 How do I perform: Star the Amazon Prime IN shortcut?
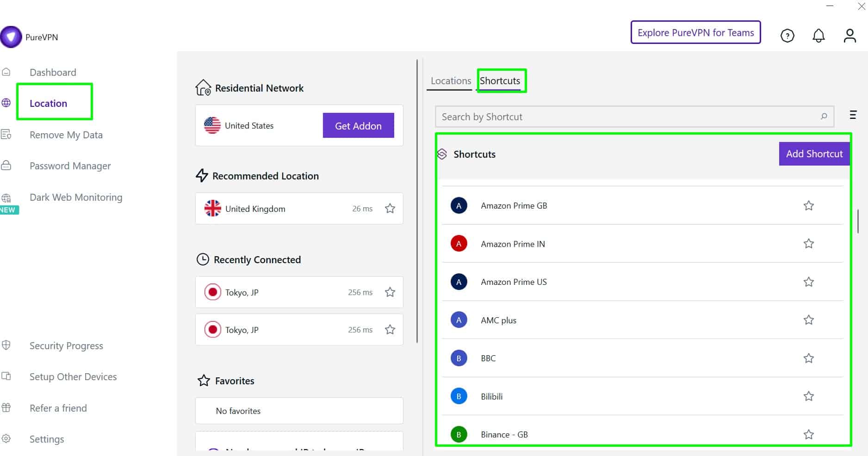click(x=808, y=243)
